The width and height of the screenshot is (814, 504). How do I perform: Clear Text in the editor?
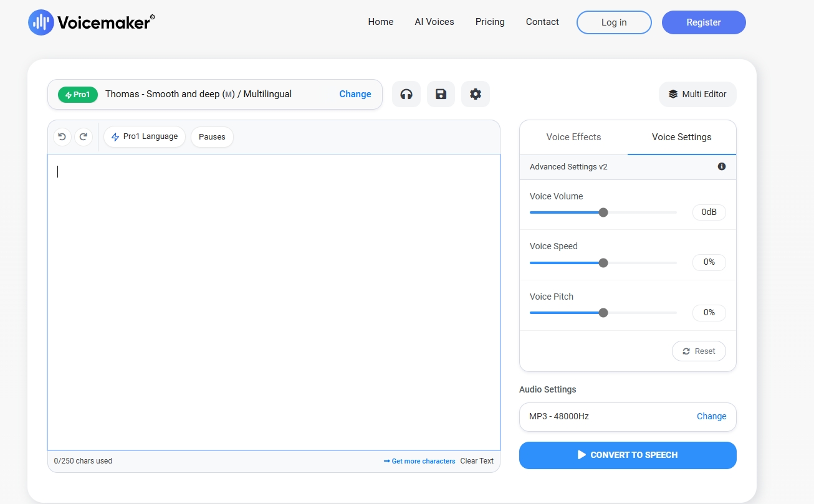click(477, 461)
